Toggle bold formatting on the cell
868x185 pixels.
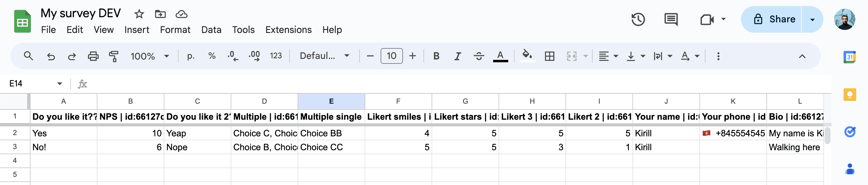click(436, 56)
